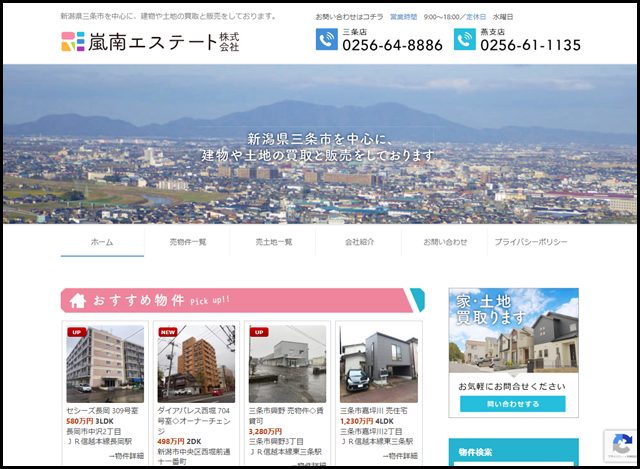The width and height of the screenshot is (640, 469).
Task: Click the 問い合わせする button
Action: pyautogui.click(x=513, y=404)
